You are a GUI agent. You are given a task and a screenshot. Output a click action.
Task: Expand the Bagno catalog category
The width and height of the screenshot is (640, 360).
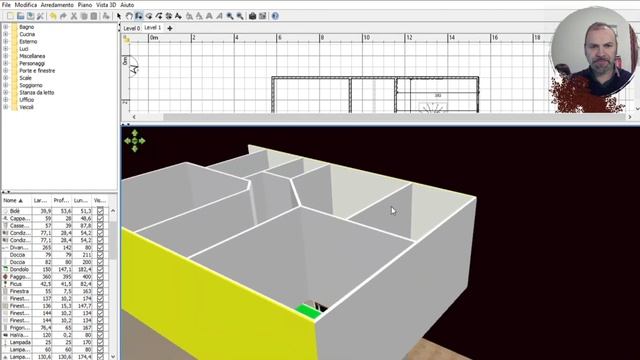tap(6, 27)
